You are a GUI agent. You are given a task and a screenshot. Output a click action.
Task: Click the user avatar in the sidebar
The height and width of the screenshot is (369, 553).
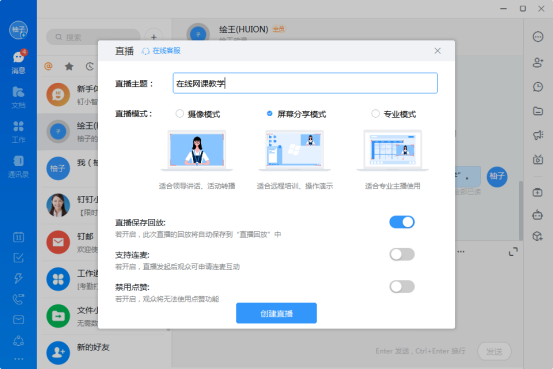(x=18, y=30)
